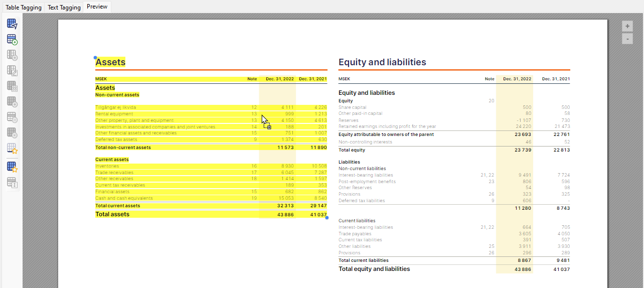
Task: Click the 'Equity and liabilities' page heading
Action: pyautogui.click(x=382, y=62)
